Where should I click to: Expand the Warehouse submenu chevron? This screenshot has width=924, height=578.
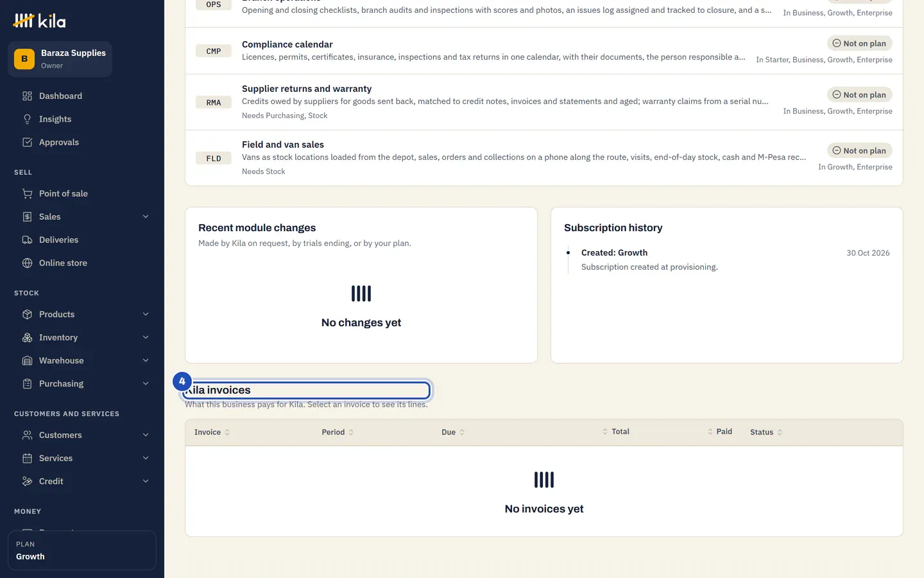click(146, 360)
